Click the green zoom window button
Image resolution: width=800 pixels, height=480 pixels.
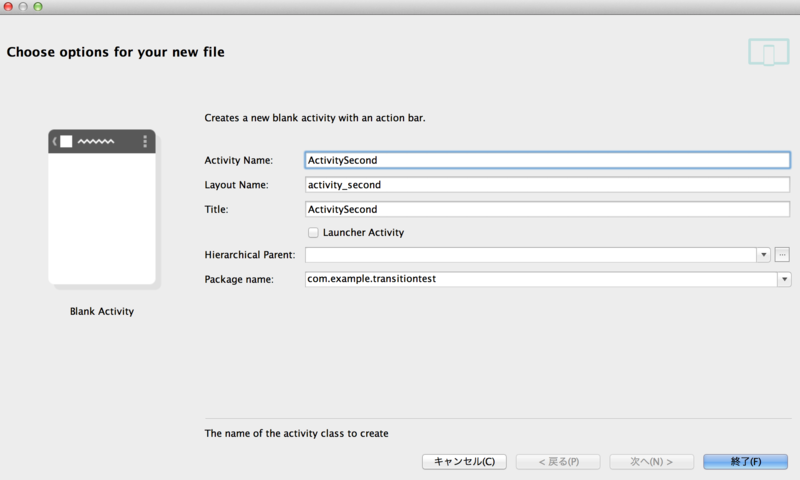38,7
